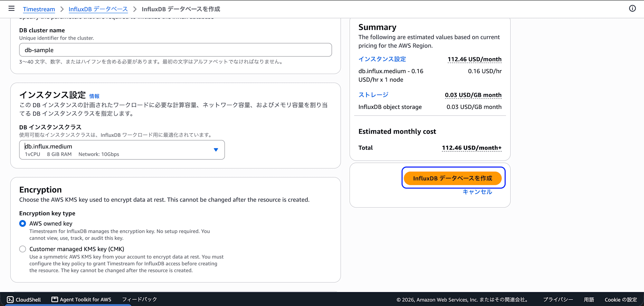Click the Summary heading
The width and height of the screenshot is (644, 306).
(x=377, y=27)
